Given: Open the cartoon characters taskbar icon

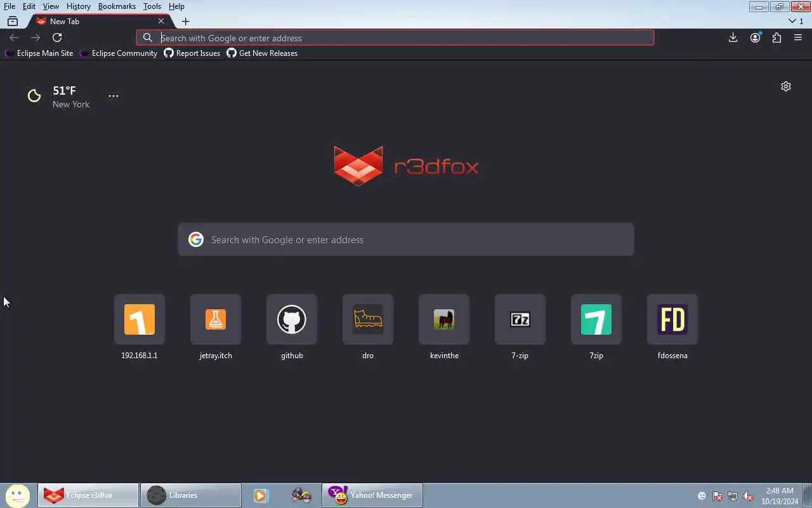Looking at the screenshot, I should point(301,495).
